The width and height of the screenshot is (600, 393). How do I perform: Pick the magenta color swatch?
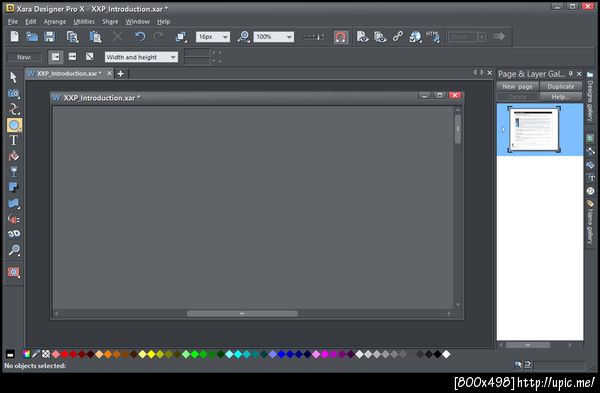[x=325, y=354]
